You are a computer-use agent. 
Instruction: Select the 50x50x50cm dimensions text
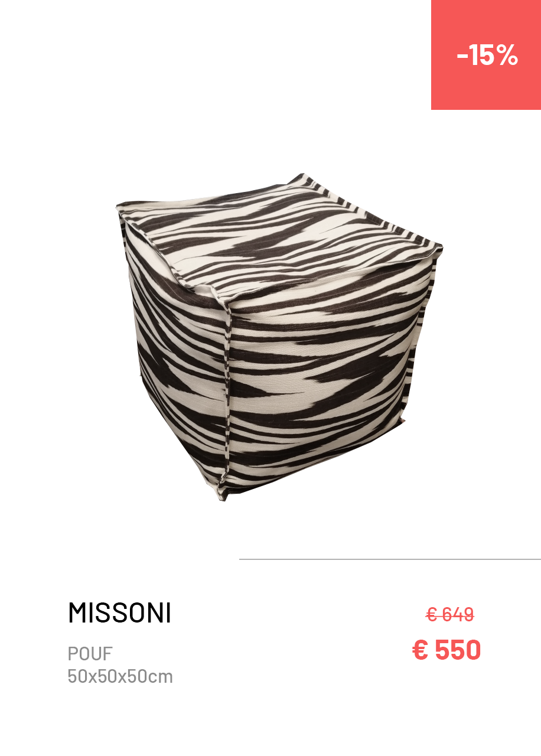(x=120, y=676)
